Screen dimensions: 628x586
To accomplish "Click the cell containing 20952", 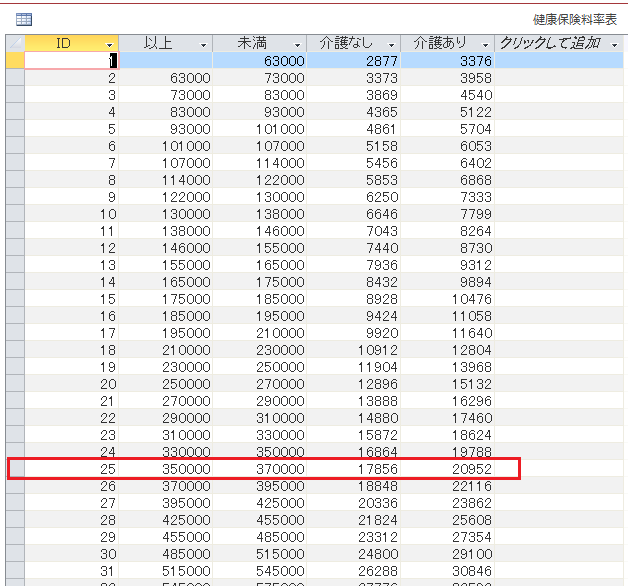I will (448, 468).
